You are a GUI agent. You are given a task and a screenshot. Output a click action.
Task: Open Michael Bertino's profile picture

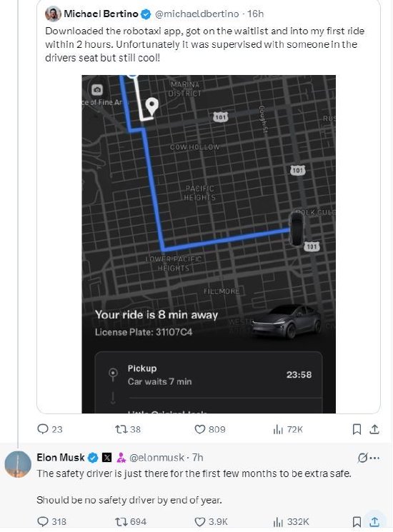coord(53,14)
